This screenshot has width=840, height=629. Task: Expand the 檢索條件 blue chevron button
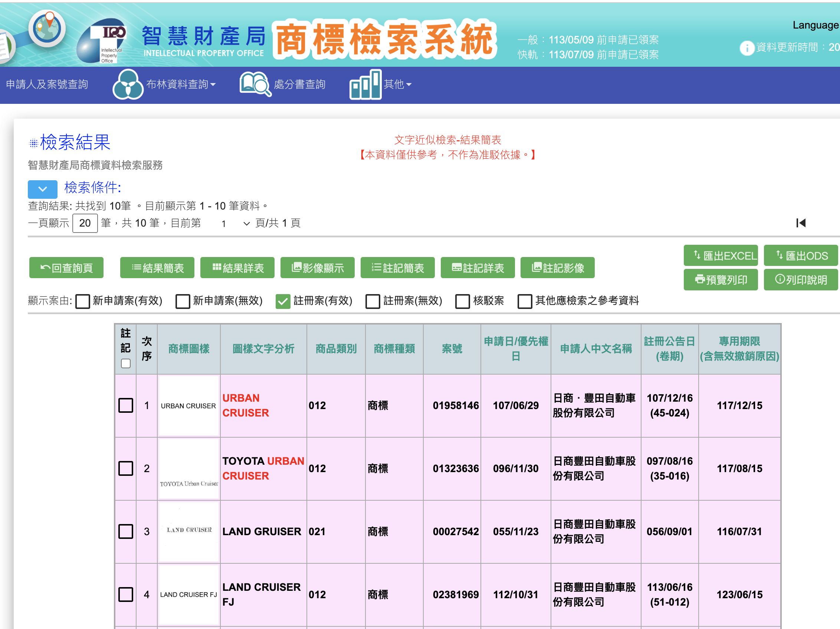click(43, 189)
